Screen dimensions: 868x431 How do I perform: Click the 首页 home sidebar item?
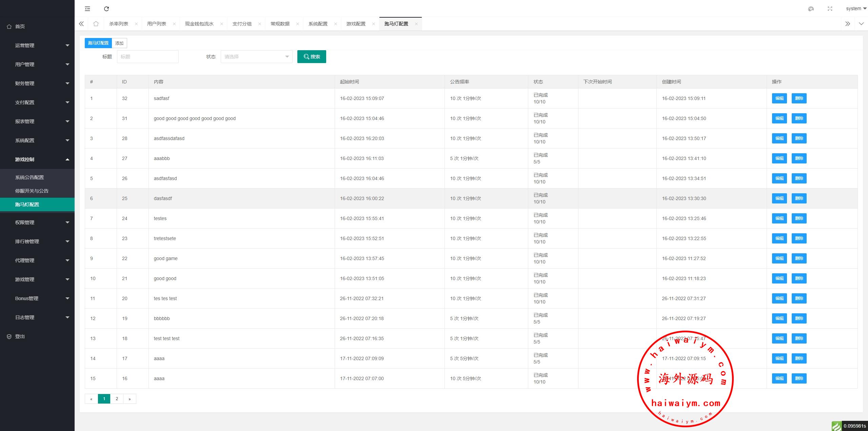[x=20, y=26]
